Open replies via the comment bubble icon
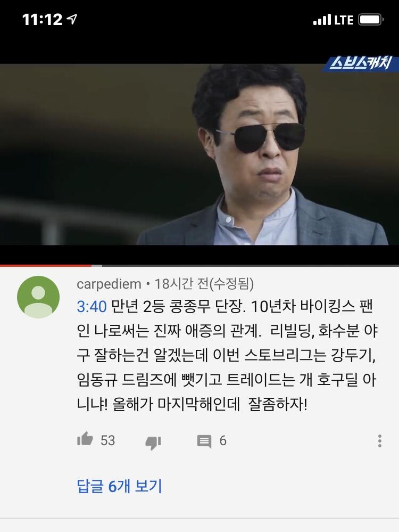 (204, 441)
